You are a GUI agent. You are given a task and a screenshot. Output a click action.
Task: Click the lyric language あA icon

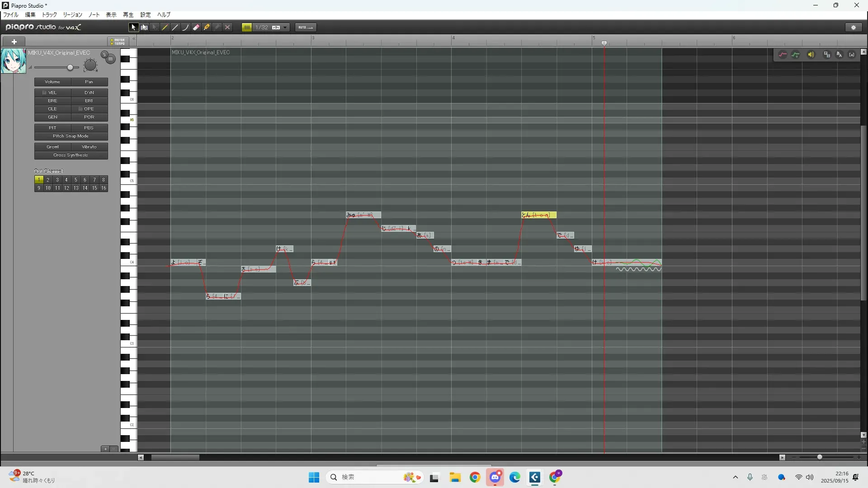pyautogui.click(x=839, y=55)
